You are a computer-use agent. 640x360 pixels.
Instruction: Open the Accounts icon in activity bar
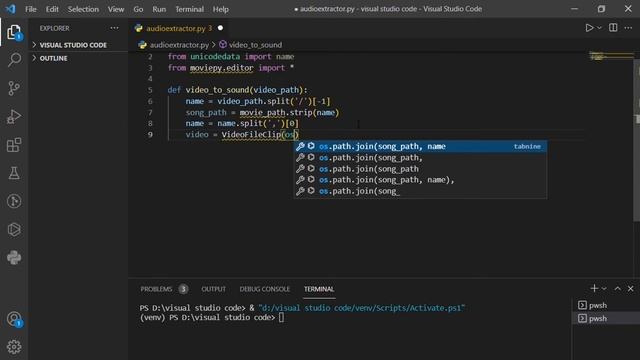[x=14, y=319]
